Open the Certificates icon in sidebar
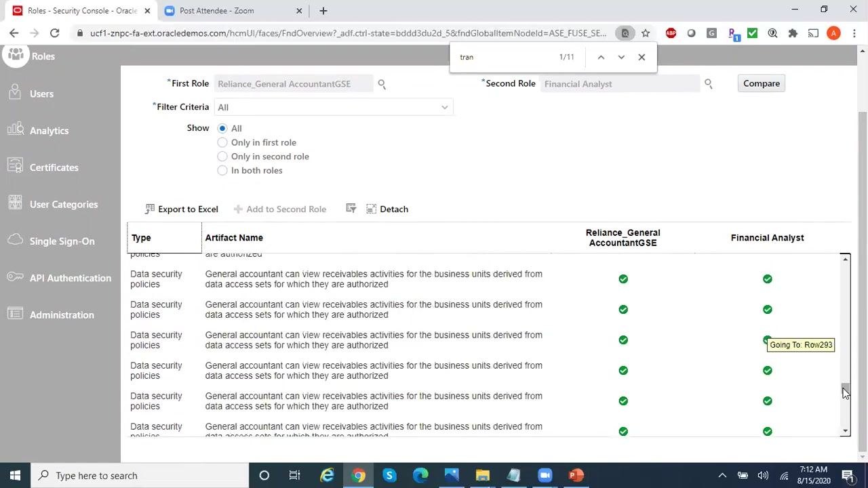 (x=15, y=167)
